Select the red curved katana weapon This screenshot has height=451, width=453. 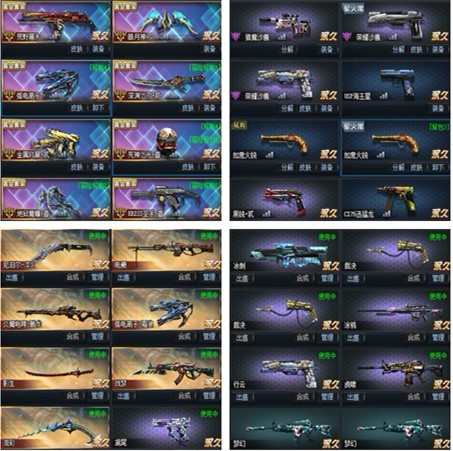click(x=56, y=369)
